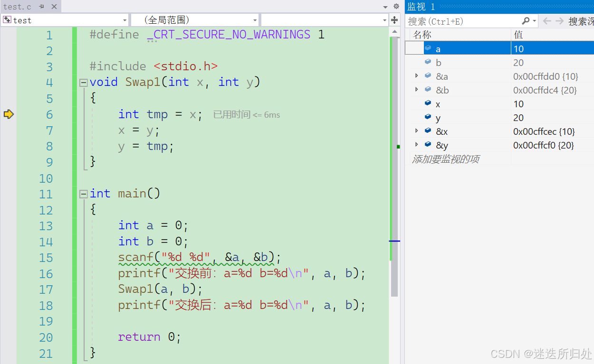The height and width of the screenshot is (364, 594).
Task: Click the variable icon next to y
Action: [428, 117]
